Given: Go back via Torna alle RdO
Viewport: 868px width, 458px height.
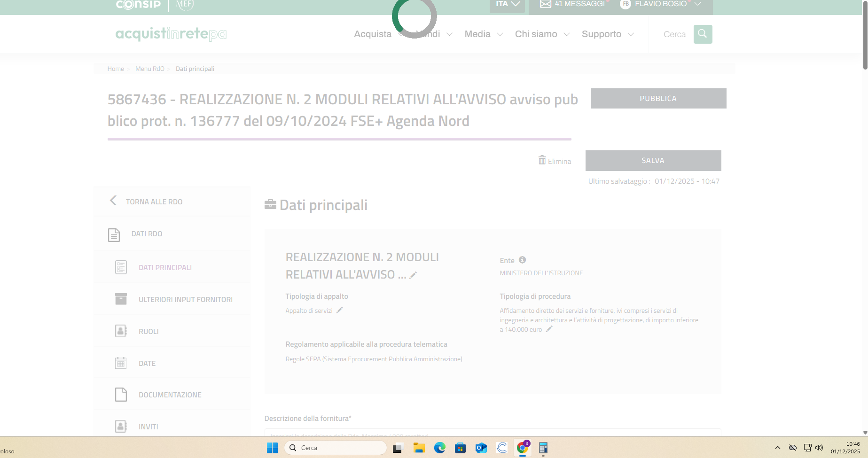Looking at the screenshot, I should click(x=154, y=202).
